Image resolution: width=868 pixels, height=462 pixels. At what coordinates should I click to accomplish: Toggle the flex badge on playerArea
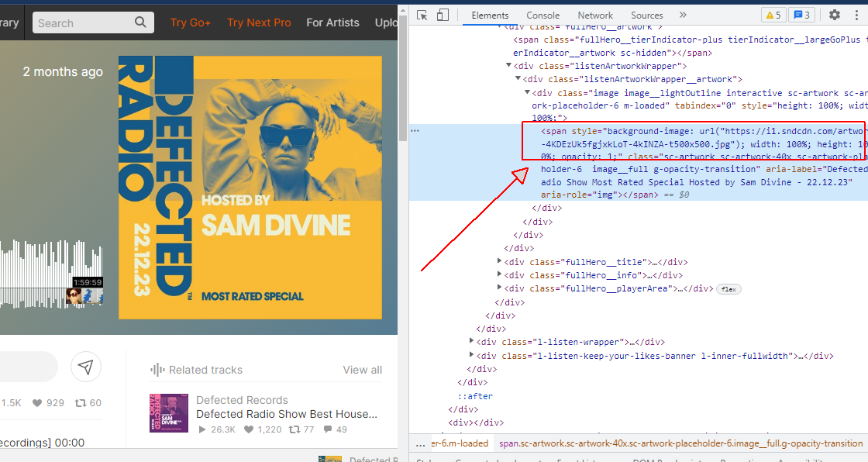click(x=728, y=289)
